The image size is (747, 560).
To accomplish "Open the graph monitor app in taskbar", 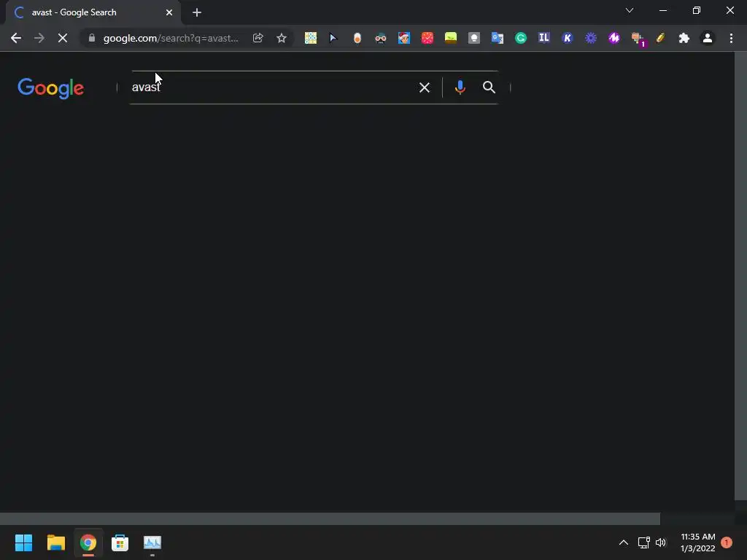I will pyautogui.click(x=152, y=542).
